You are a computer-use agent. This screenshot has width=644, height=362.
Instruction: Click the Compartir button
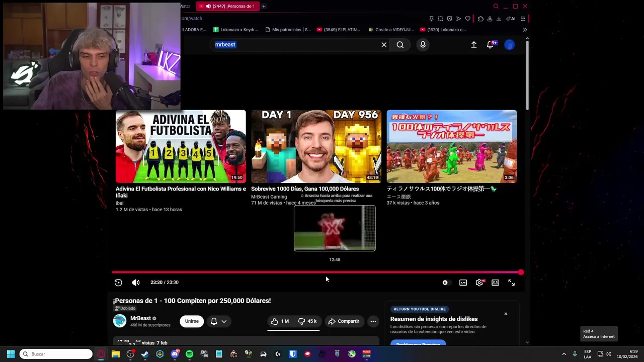tap(344, 321)
